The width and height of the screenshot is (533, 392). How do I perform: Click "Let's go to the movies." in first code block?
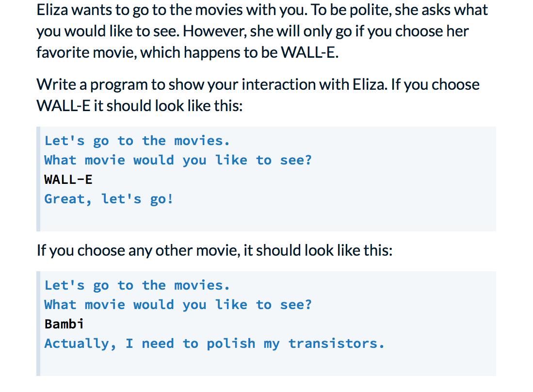point(137,141)
